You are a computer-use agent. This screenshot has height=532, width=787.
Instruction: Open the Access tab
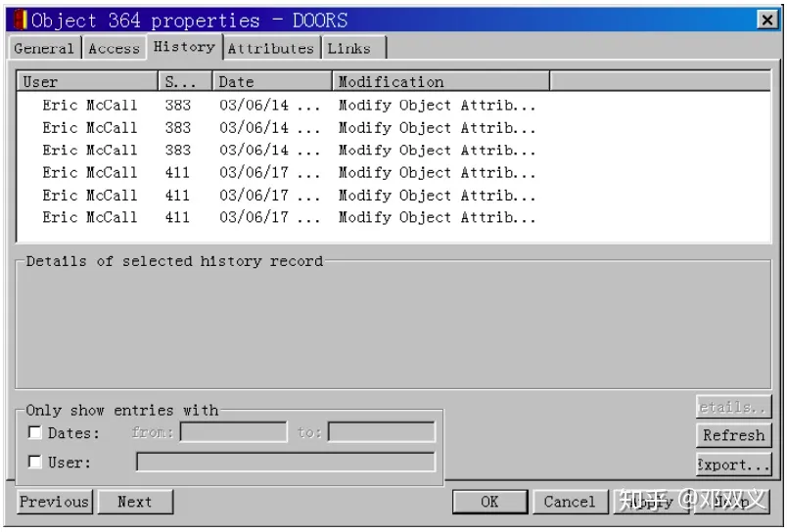coord(114,48)
